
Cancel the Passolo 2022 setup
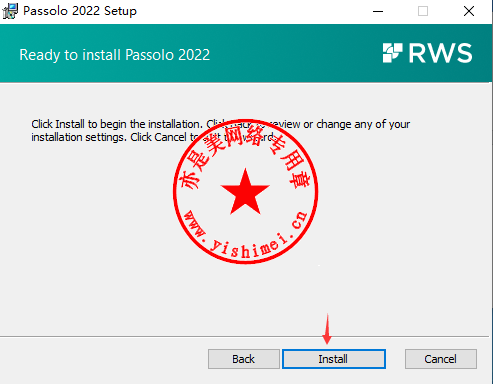[x=441, y=359]
